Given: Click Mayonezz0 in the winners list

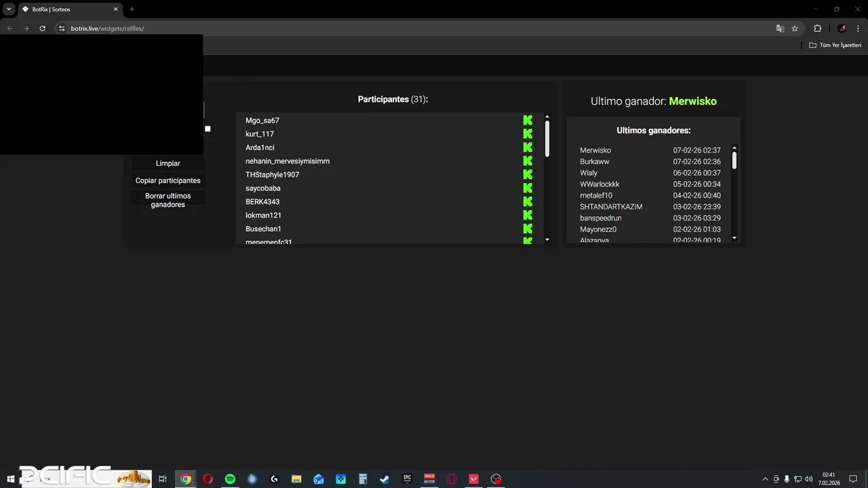Looking at the screenshot, I should pyautogui.click(x=598, y=230).
